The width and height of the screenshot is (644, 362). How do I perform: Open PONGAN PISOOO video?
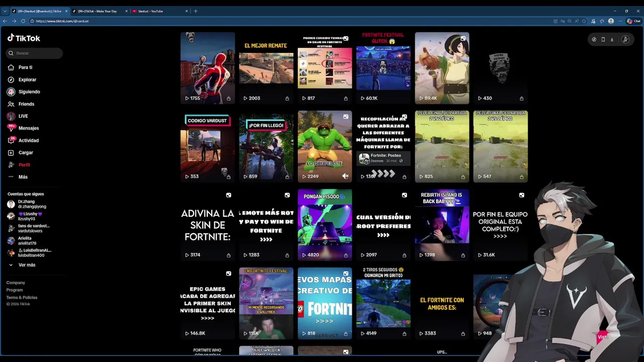pyautogui.click(x=325, y=225)
